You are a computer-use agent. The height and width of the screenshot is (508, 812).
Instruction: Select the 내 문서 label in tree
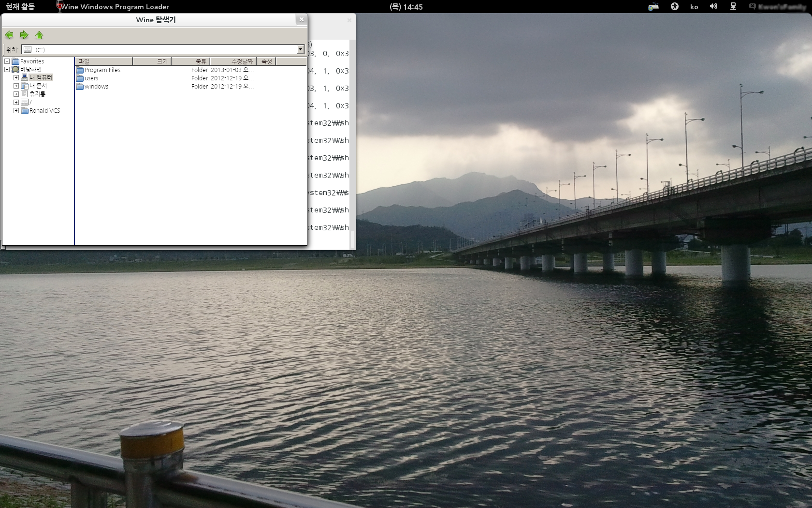(x=38, y=86)
